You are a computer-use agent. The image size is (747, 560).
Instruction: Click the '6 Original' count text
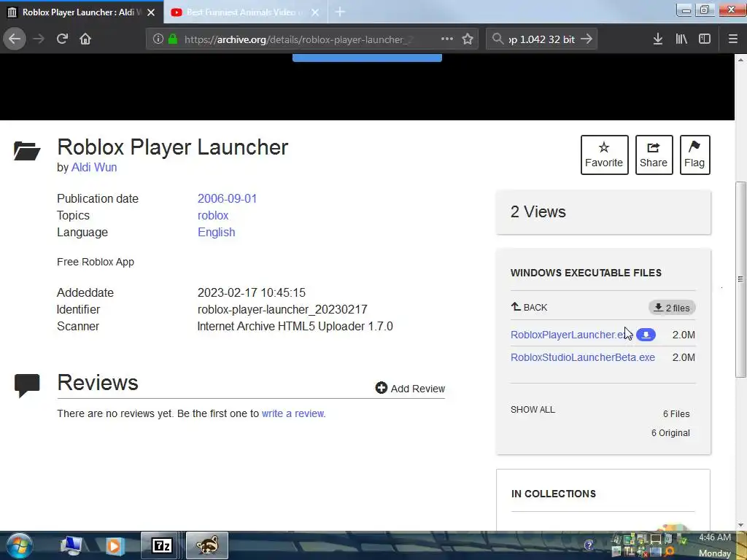[x=670, y=433]
